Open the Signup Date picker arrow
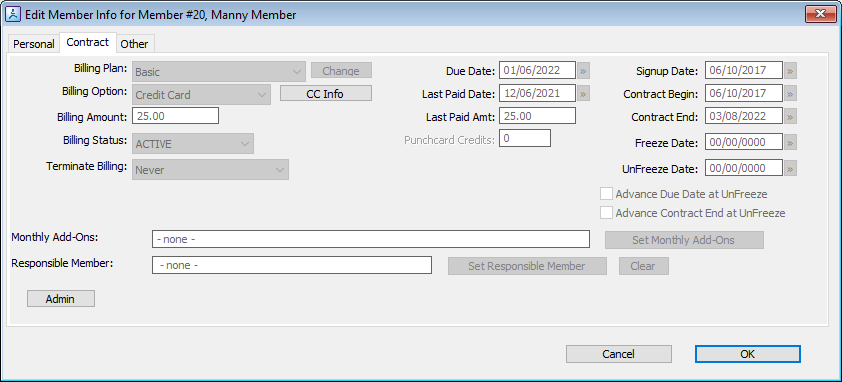842x382 pixels. (x=790, y=70)
